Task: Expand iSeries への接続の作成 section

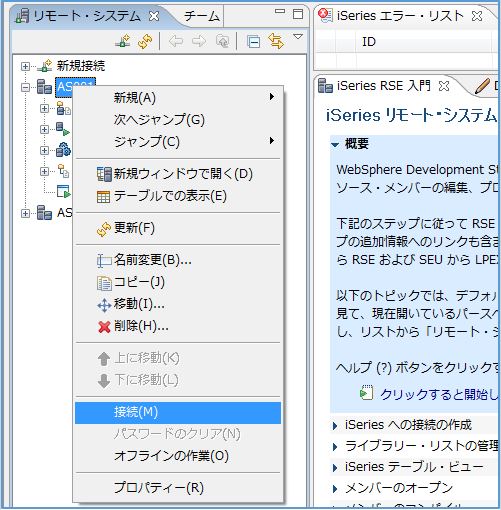Action: (x=335, y=426)
